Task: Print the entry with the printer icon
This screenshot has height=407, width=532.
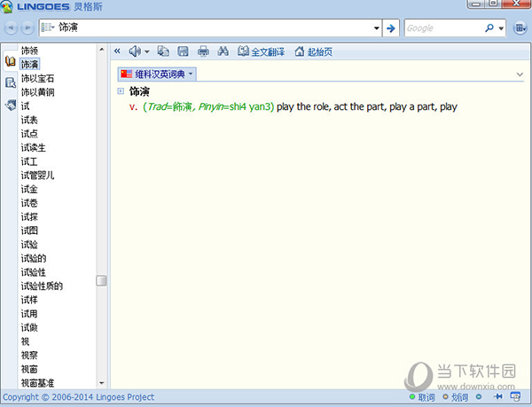Action: (x=203, y=51)
